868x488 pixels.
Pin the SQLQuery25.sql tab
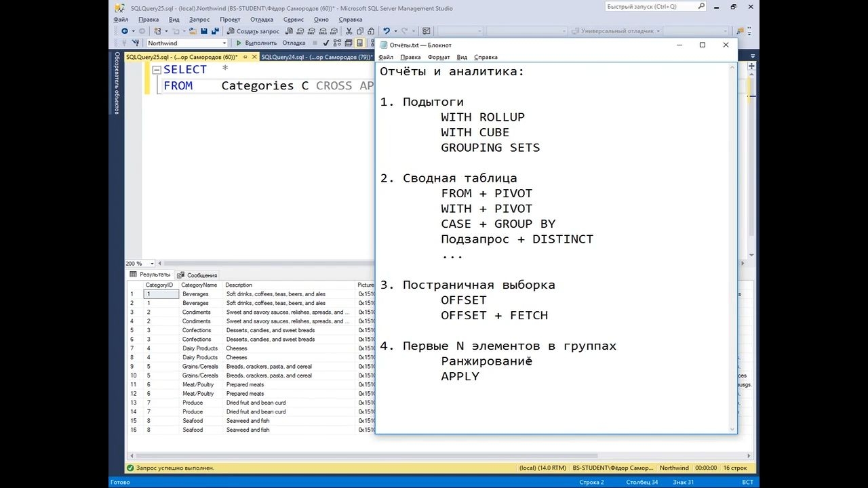coord(245,57)
